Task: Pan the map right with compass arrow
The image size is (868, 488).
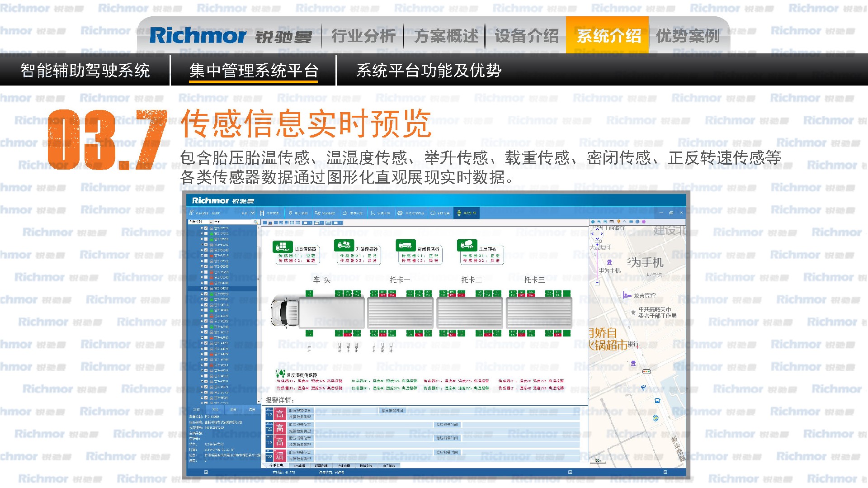Action: click(601, 234)
